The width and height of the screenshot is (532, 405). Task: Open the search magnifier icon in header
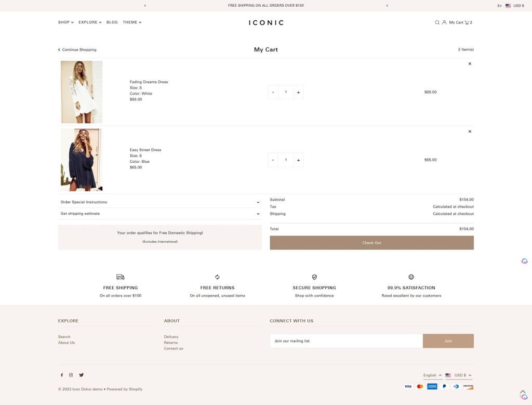pyautogui.click(x=437, y=22)
